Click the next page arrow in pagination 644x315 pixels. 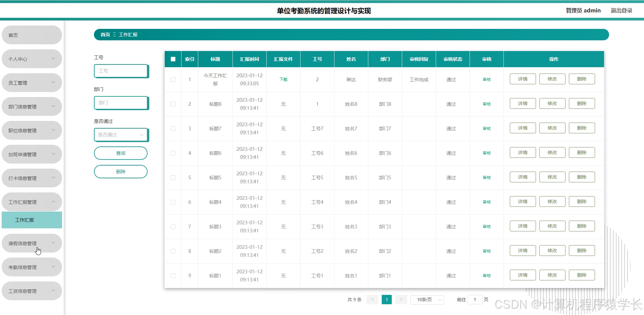401,299
